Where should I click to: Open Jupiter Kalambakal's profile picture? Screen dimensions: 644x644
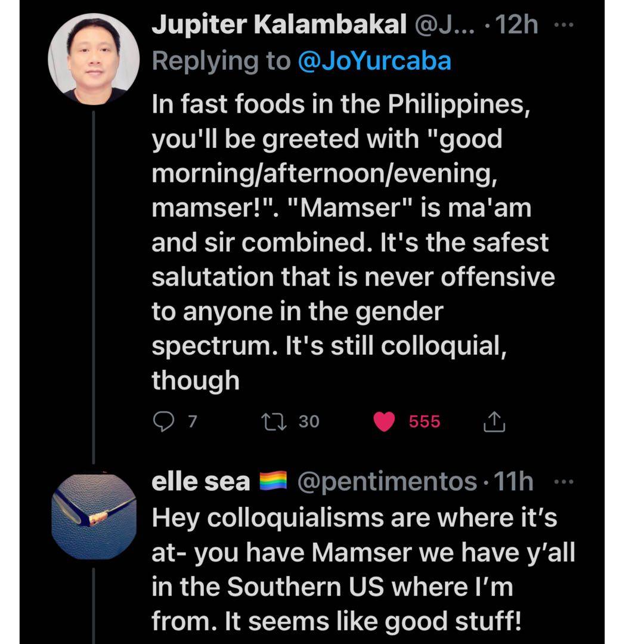coord(92,58)
